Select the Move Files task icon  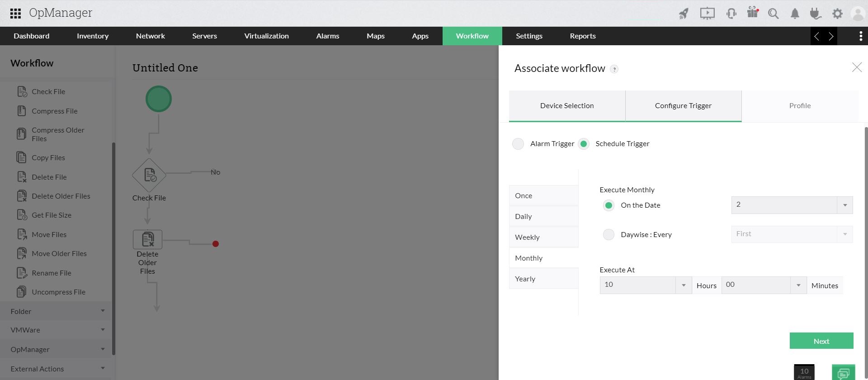click(22, 234)
